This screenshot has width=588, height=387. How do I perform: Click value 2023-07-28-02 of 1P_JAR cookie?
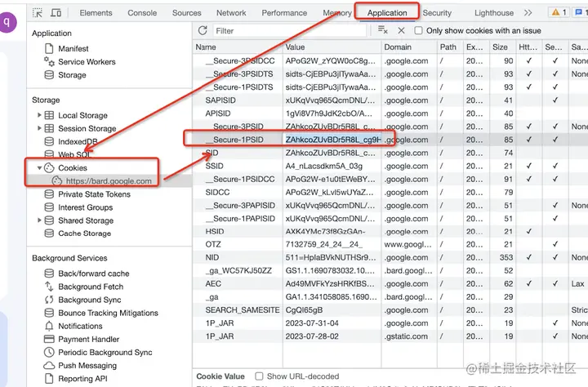pyautogui.click(x=312, y=336)
